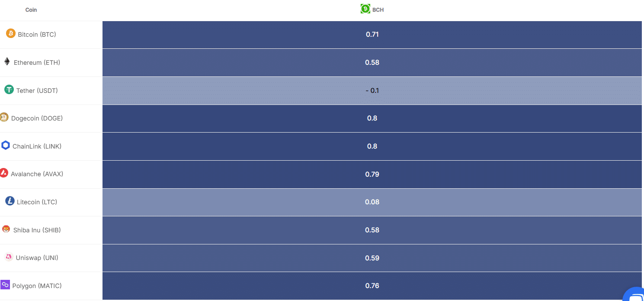Select the Tether -0.1 correlation cell
The height and width of the screenshot is (301, 644).
pyautogui.click(x=372, y=91)
